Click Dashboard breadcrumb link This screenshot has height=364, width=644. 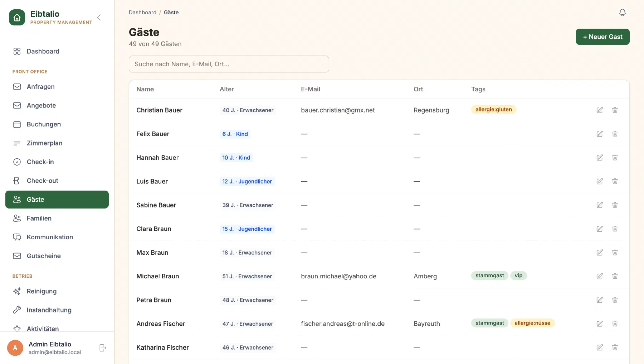(x=142, y=13)
